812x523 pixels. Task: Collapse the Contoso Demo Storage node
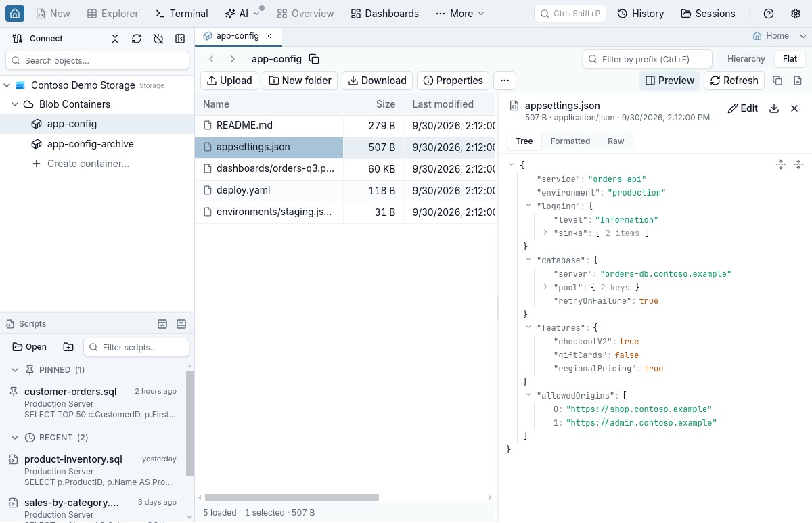point(7,85)
